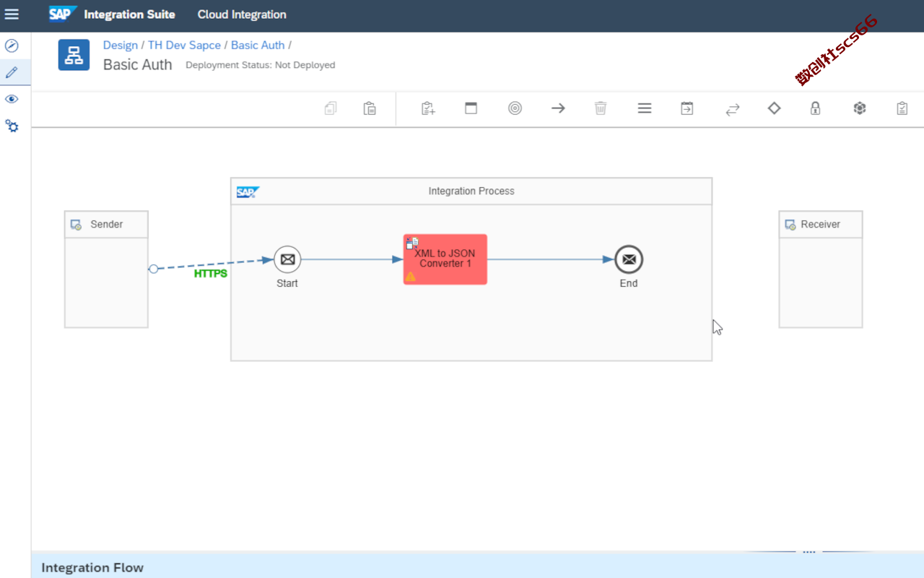Viewport: 924px width, 578px height.
Task: Click the Sender participant icon
Action: pos(76,225)
